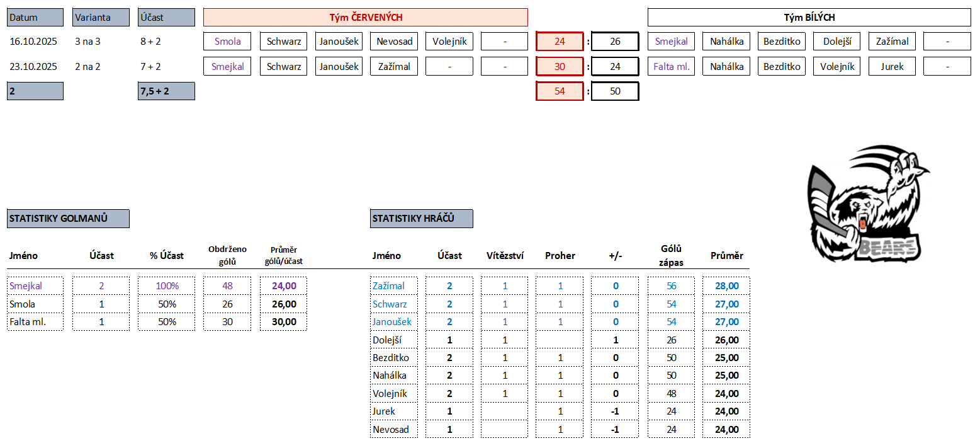
Task: Select the Tým ČERVENÝCH header cell
Action: [365, 18]
